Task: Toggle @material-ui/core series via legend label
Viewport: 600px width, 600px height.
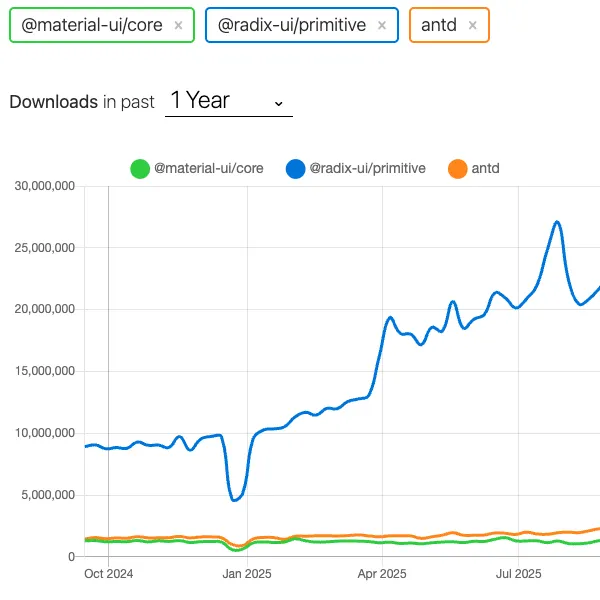Action: point(208,169)
